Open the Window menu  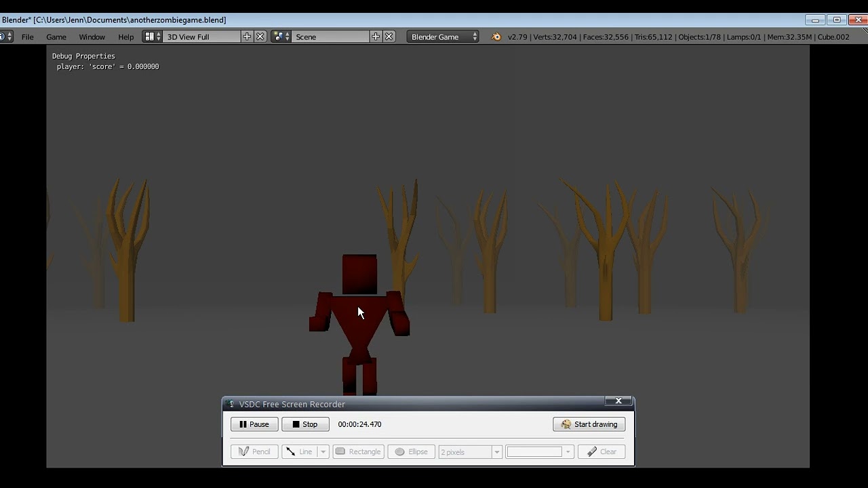[x=92, y=37]
